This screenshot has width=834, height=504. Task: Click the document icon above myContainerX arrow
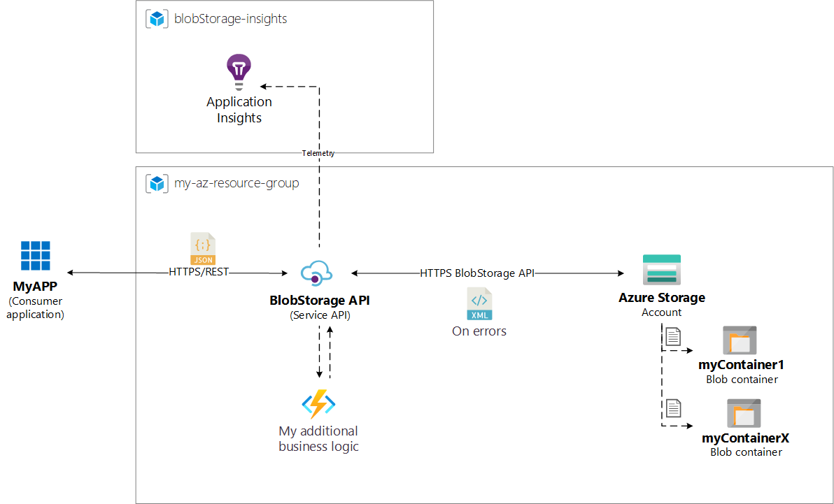point(672,408)
